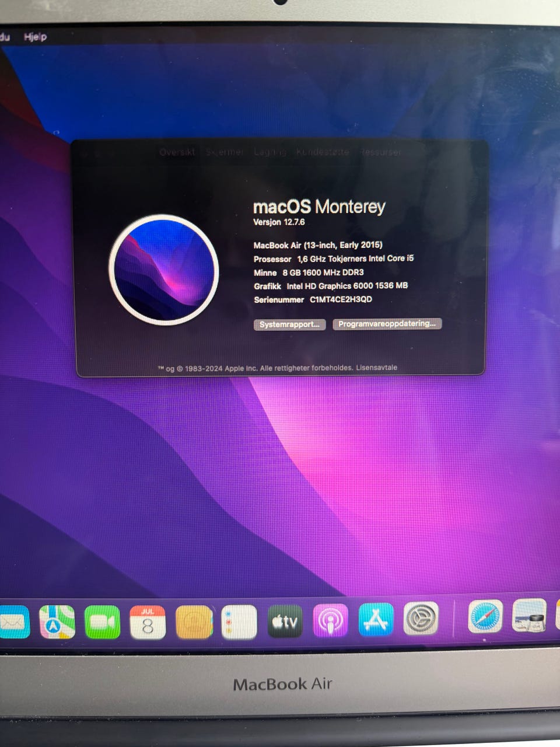Click the macOS Monterey circular logo
This screenshot has width=560, height=747.
pyautogui.click(x=164, y=270)
